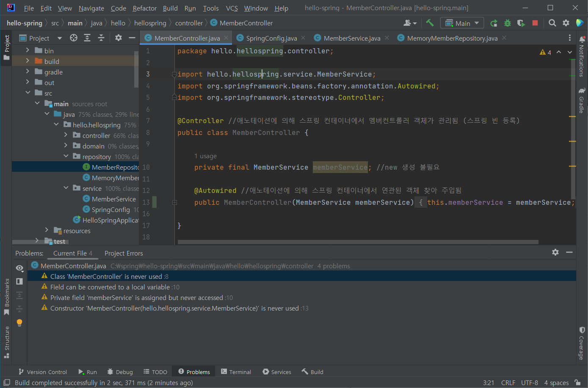Run with Coverage shield icon
Image resolution: width=588 pixels, height=388 pixels.
[x=521, y=23]
